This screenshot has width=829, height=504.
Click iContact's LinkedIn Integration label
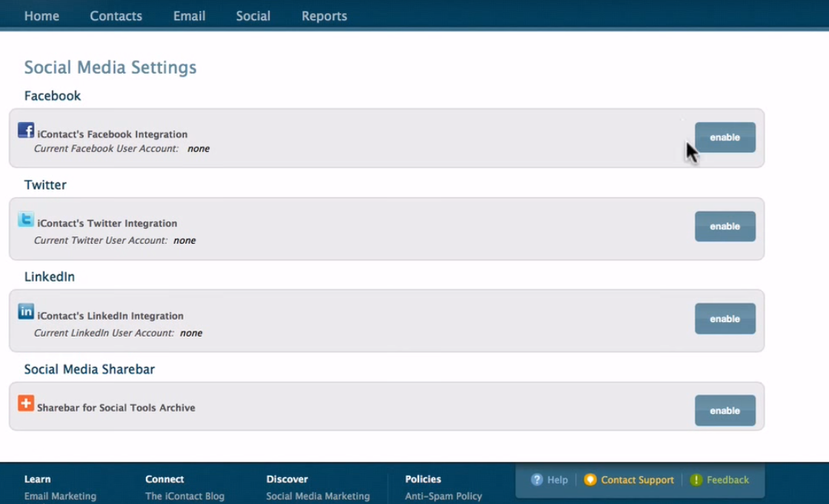[x=110, y=316]
